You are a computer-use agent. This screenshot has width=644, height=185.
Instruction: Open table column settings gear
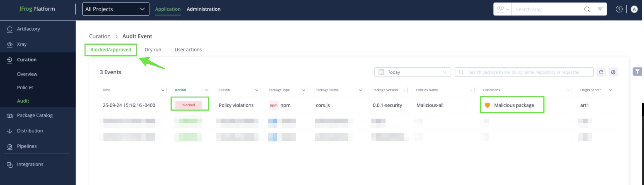(613, 72)
